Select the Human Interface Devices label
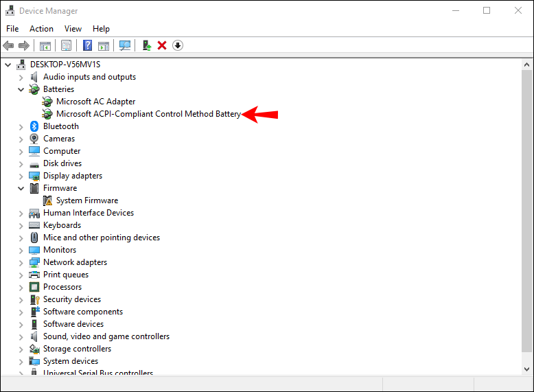 click(89, 213)
